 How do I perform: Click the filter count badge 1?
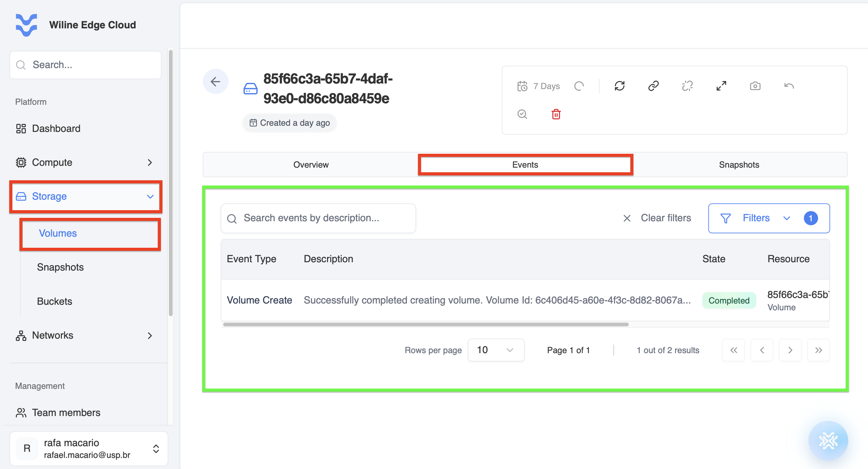[810, 218]
